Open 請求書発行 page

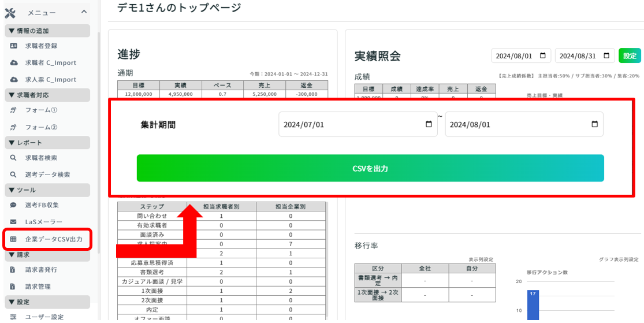40,270
